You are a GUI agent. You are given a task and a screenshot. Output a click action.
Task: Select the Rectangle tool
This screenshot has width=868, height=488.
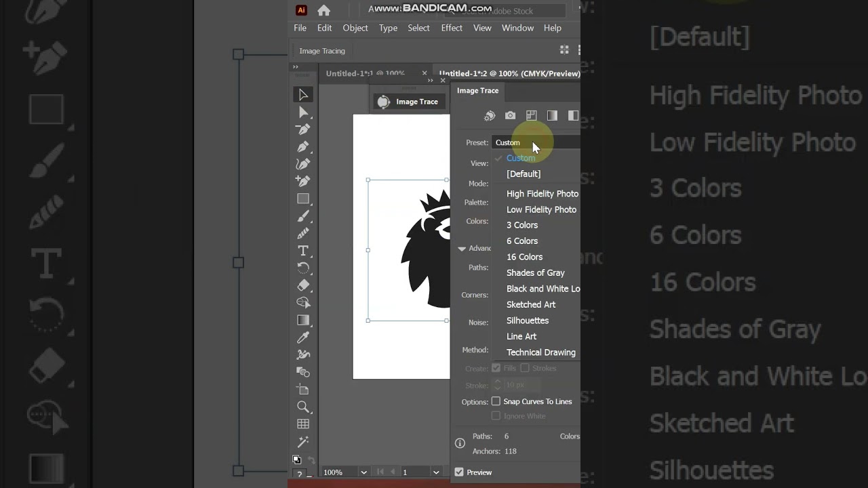(303, 199)
